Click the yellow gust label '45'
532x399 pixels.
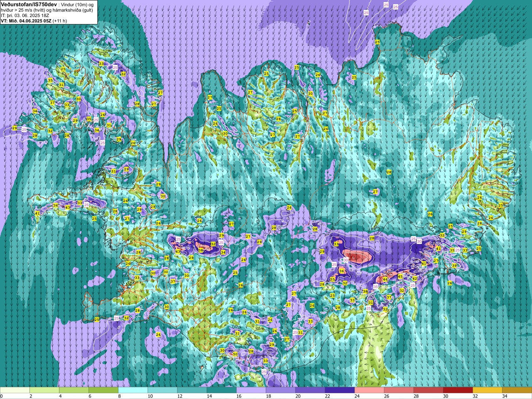point(400,276)
